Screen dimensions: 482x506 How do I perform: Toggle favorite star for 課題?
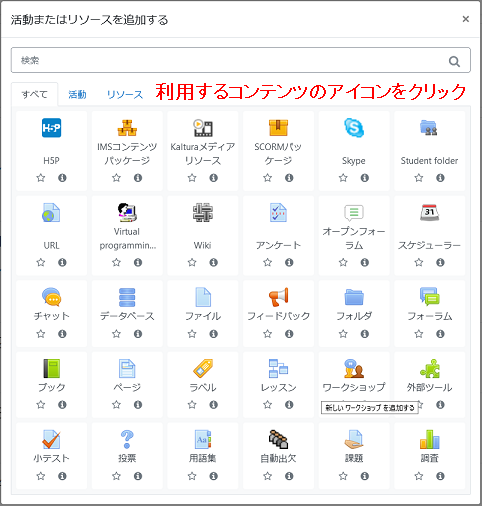343,476
